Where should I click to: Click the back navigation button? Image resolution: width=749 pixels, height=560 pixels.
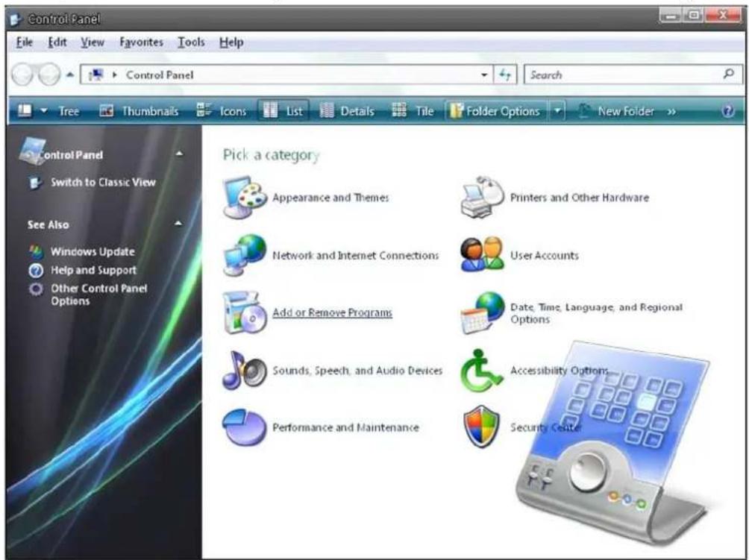pyautogui.click(x=23, y=75)
